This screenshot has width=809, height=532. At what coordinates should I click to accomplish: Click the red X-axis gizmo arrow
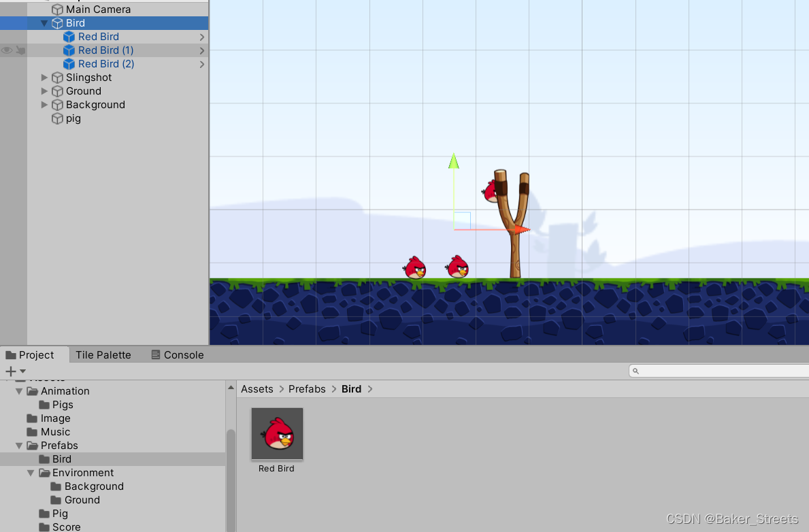click(x=522, y=230)
